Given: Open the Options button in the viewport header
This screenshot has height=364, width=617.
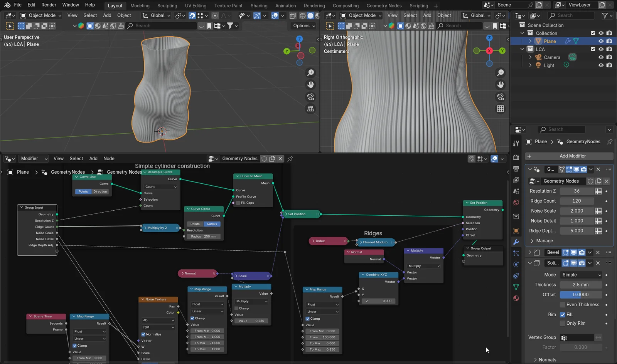Looking at the screenshot, I should (x=303, y=25).
